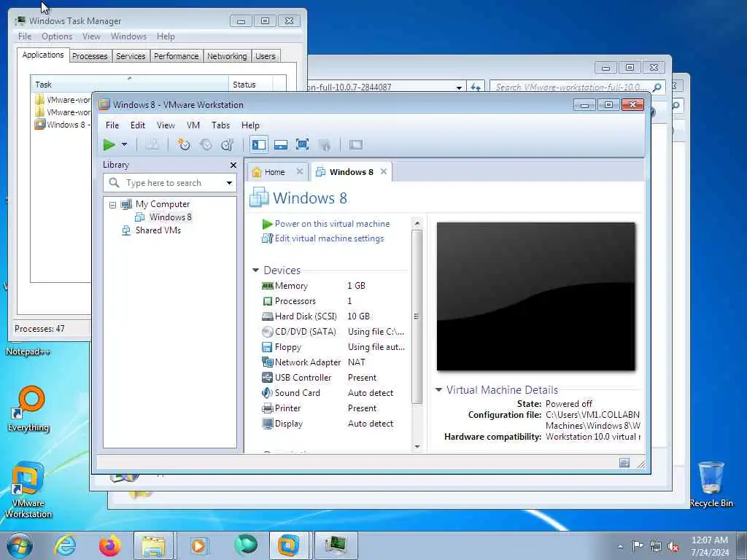The width and height of the screenshot is (747, 560).
Task: Open the power options dropdown arrow next to play
Action: 124,144
